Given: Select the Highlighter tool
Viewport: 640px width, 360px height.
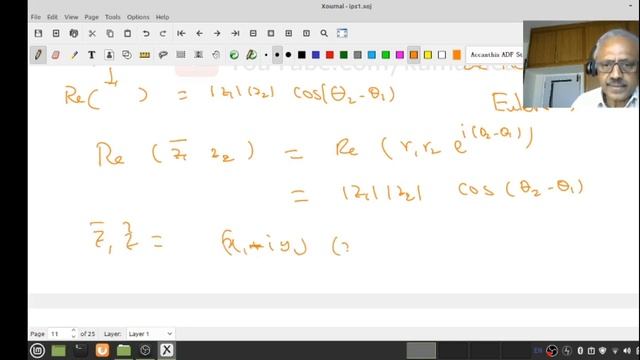Looking at the screenshot, I should [74, 55].
